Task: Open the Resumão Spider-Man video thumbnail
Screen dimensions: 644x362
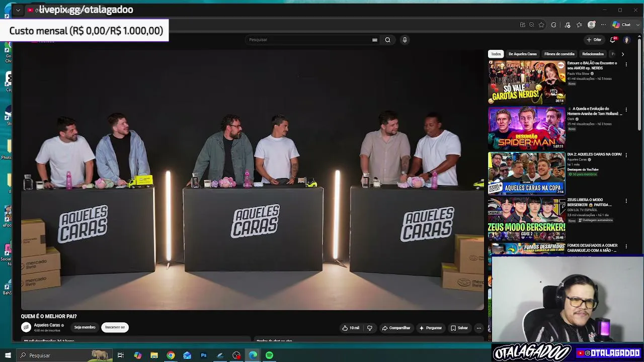Action: [x=527, y=128]
